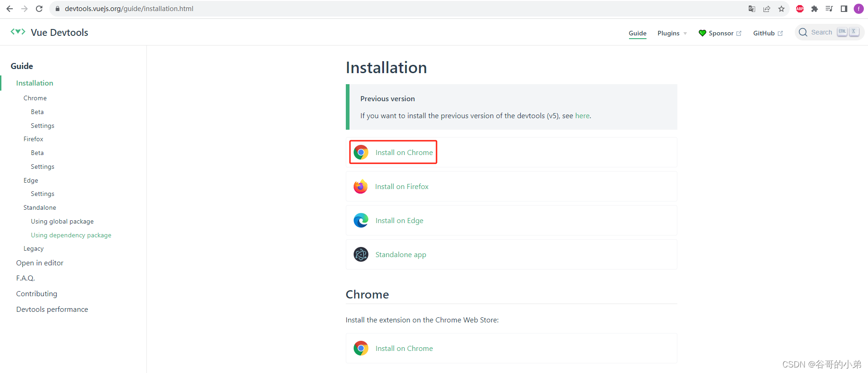Click the Electron standalone app icon
The width and height of the screenshot is (868, 373).
tap(361, 254)
